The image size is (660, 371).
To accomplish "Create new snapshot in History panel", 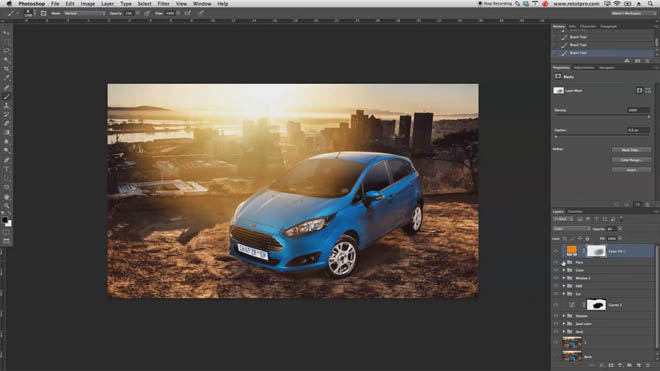I will pyautogui.click(x=637, y=61).
